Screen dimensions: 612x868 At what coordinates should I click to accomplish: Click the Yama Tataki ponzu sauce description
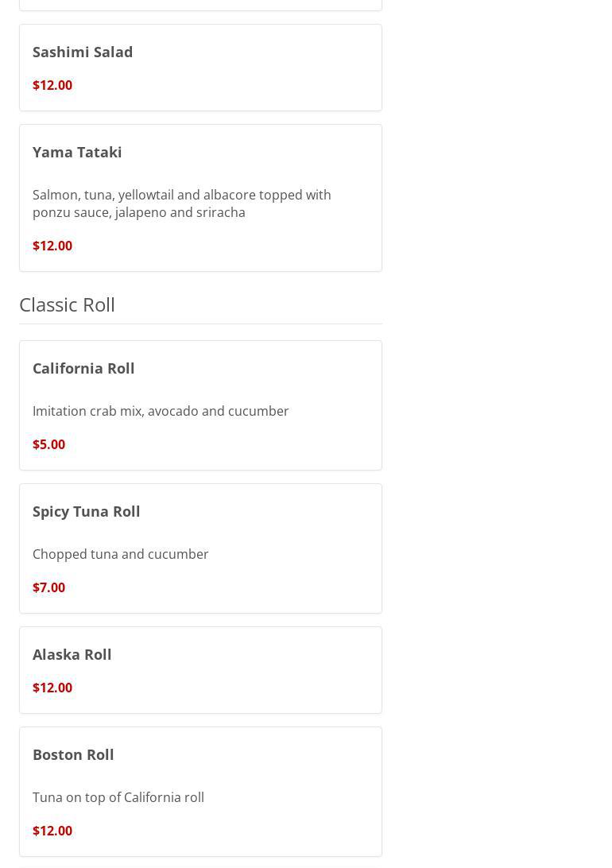(x=181, y=203)
